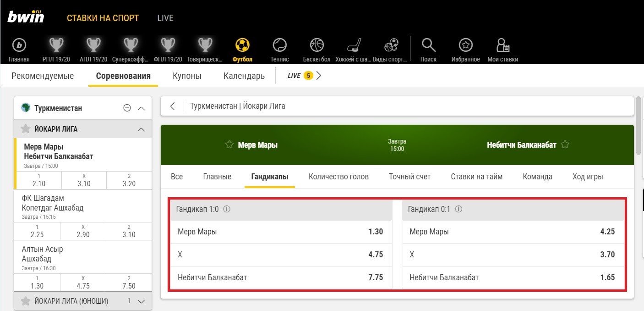Open Мои ставки icon

coord(502,45)
